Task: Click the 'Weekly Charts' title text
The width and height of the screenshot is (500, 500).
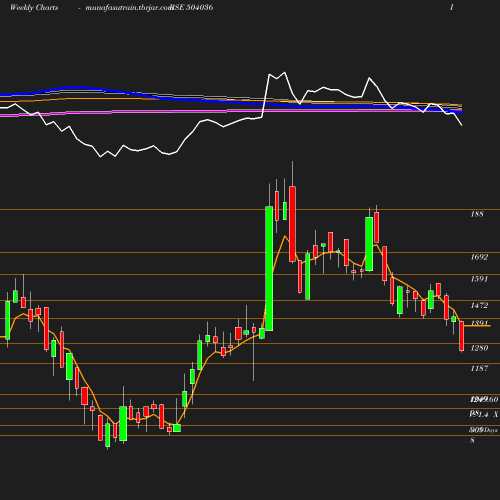Action: [34, 8]
